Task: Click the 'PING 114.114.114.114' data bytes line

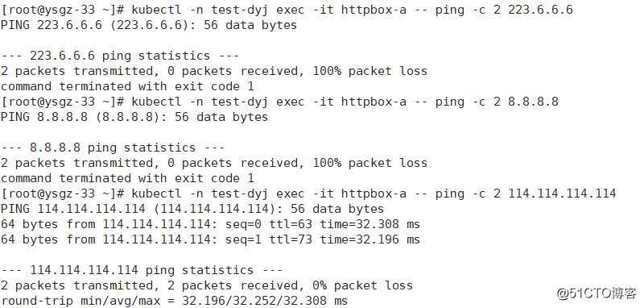Action: click(192, 210)
